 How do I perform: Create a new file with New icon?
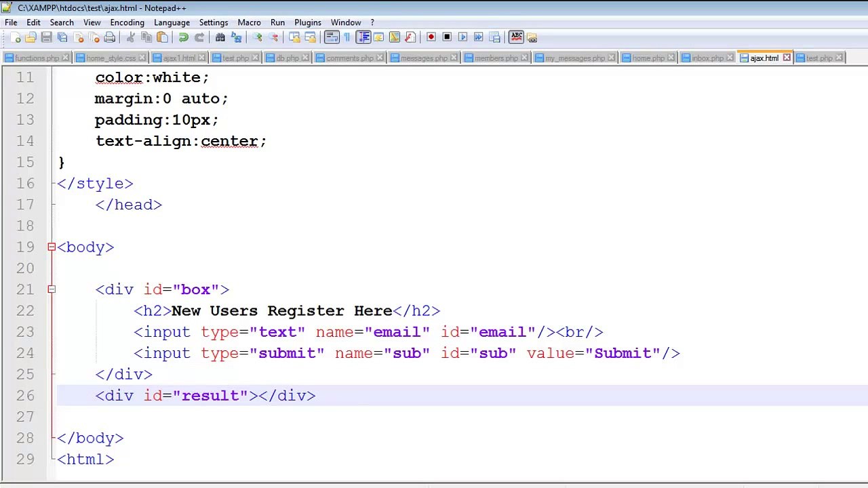click(x=15, y=37)
